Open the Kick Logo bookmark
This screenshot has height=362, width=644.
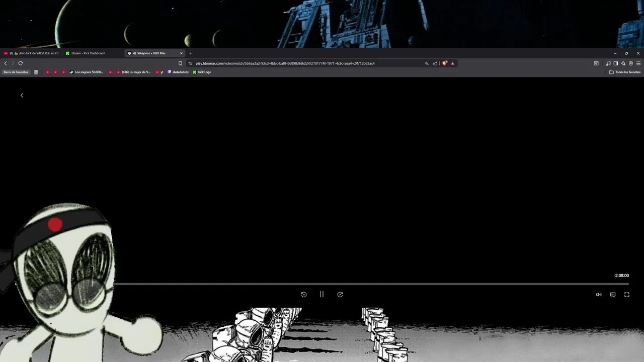pyautogui.click(x=202, y=72)
